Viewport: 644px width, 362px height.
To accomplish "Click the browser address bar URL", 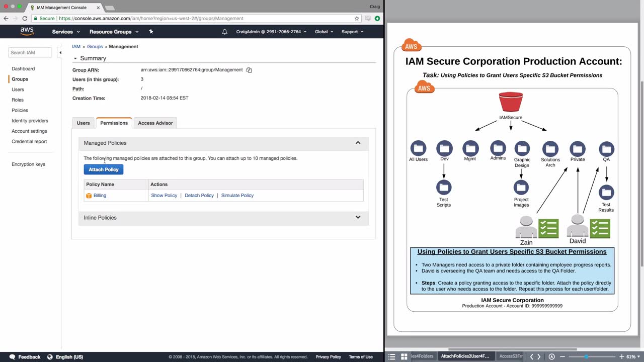I will [x=151, y=19].
